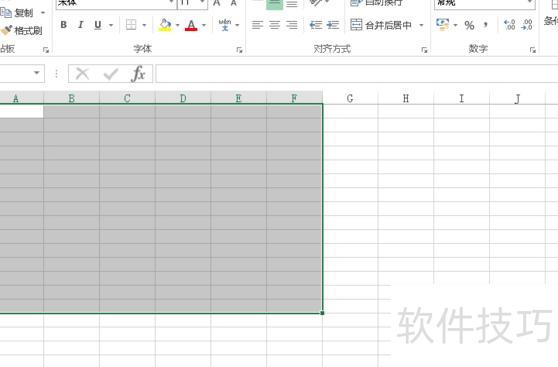Select bottom vertical alignment icon
This screenshot has height=367, width=558.
[292, 4]
